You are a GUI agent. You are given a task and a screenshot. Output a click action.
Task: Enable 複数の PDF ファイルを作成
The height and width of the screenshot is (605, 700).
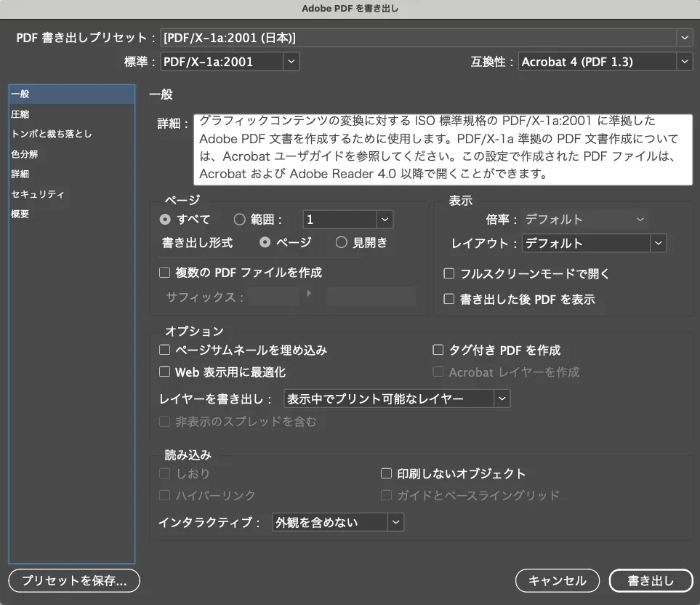164,272
